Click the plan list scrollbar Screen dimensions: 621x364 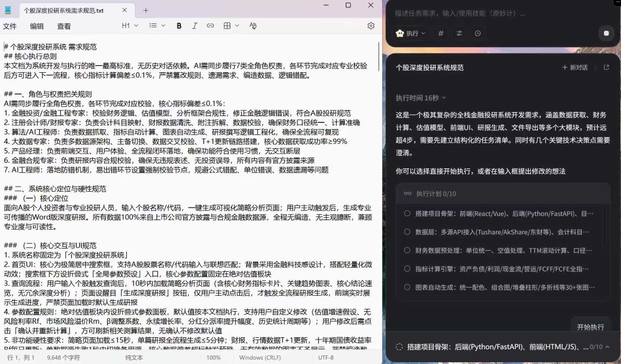pos(605,227)
